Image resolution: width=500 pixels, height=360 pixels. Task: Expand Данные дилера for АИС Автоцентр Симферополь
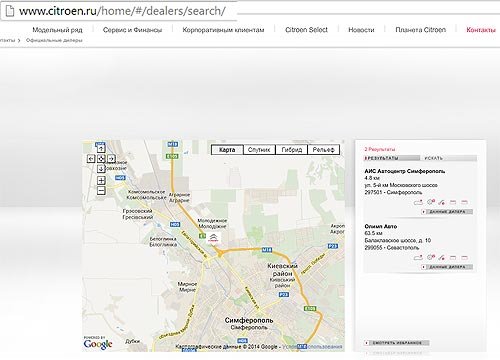pos(447,212)
